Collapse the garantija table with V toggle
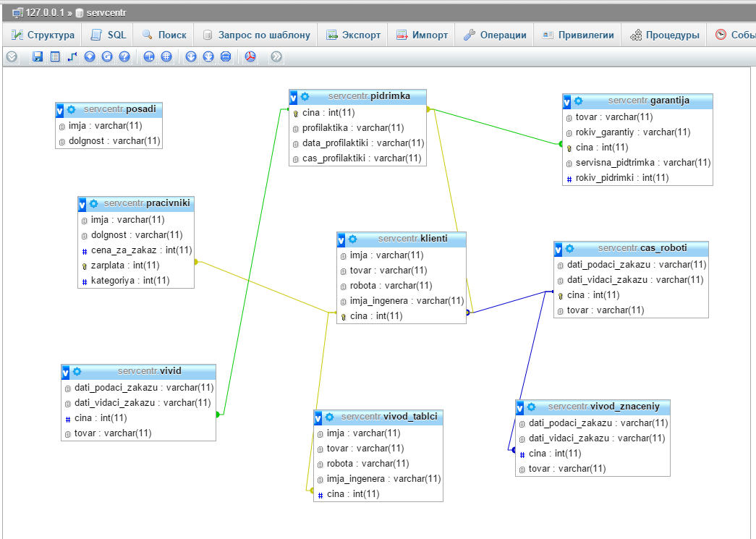The width and height of the screenshot is (756, 539). [567, 102]
